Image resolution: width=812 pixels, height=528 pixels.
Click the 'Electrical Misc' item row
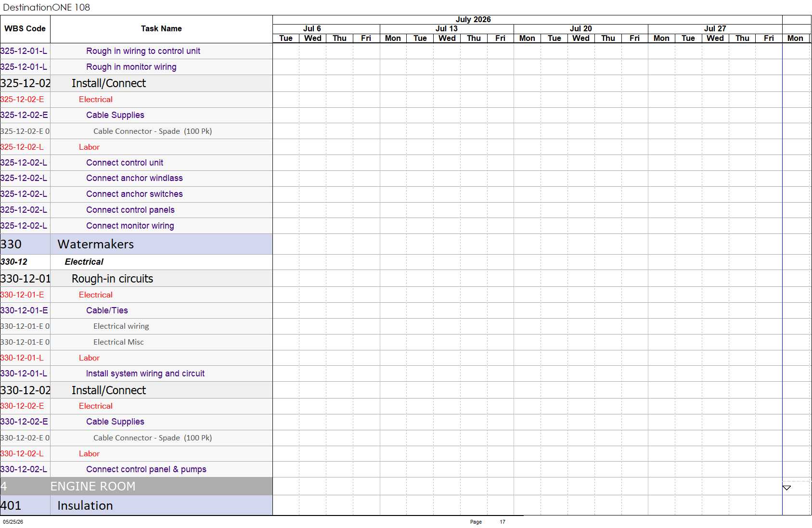pos(136,342)
